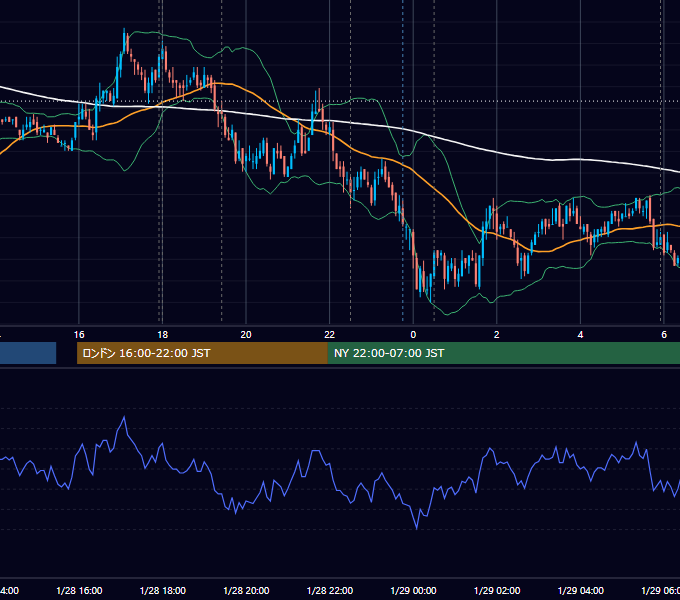Click the 1/28 22:00 date label

pos(330,590)
